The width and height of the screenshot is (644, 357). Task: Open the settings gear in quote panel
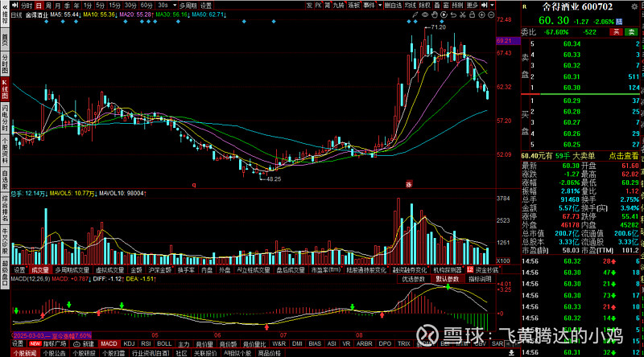(634, 6)
